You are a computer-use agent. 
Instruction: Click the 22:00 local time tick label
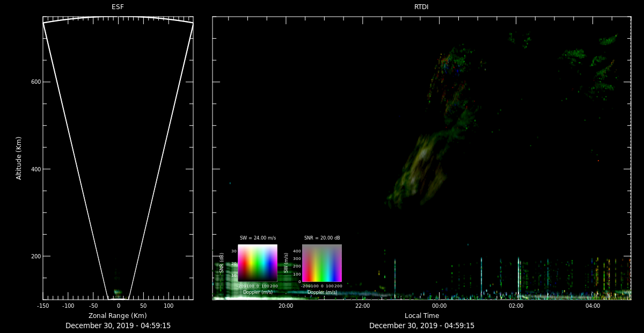(362, 306)
